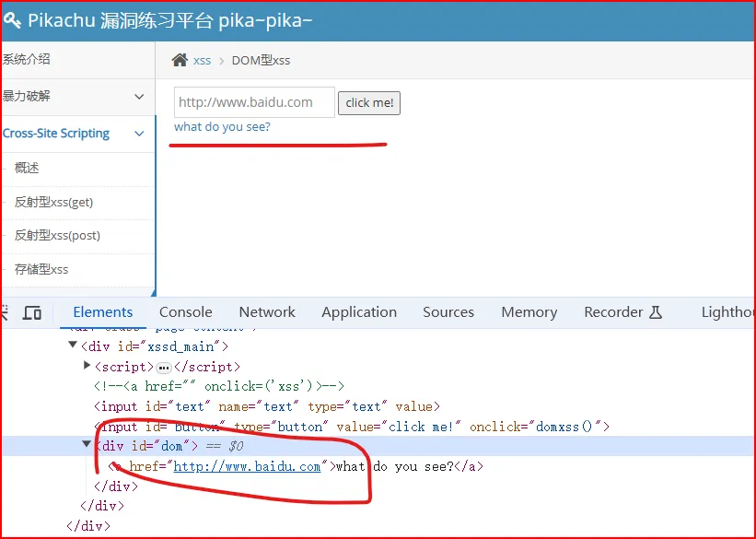756x539 pixels.
Task: Click the ellipsis badge inside script tag
Action: [x=164, y=369]
